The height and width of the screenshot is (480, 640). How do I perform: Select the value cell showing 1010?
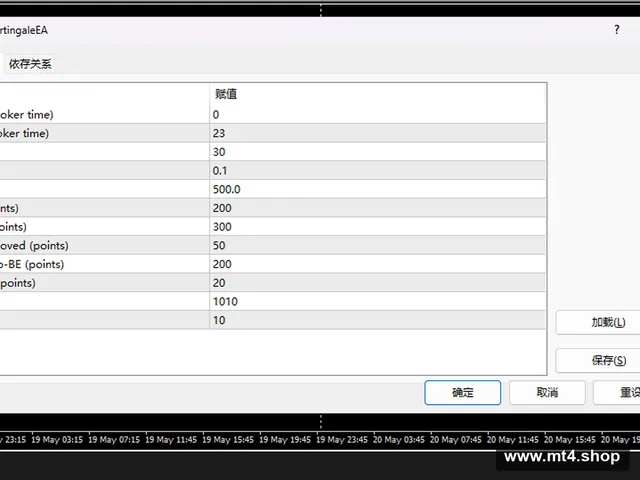pos(378,302)
